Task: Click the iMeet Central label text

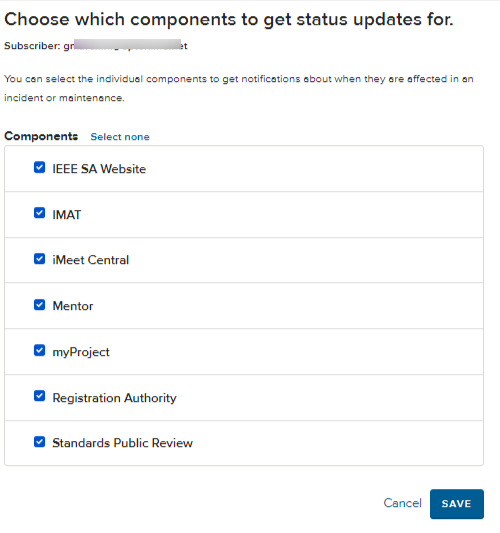Action: tap(91, 260)
